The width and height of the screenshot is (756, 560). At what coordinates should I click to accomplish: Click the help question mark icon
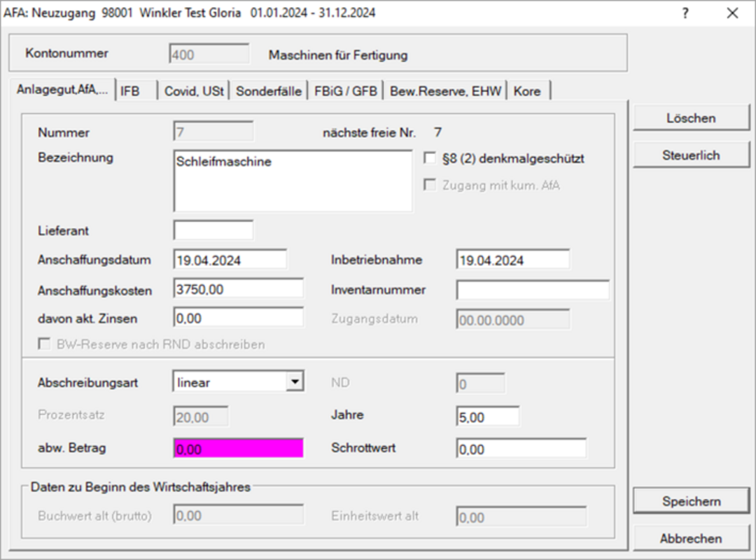[x=685, y=13]
